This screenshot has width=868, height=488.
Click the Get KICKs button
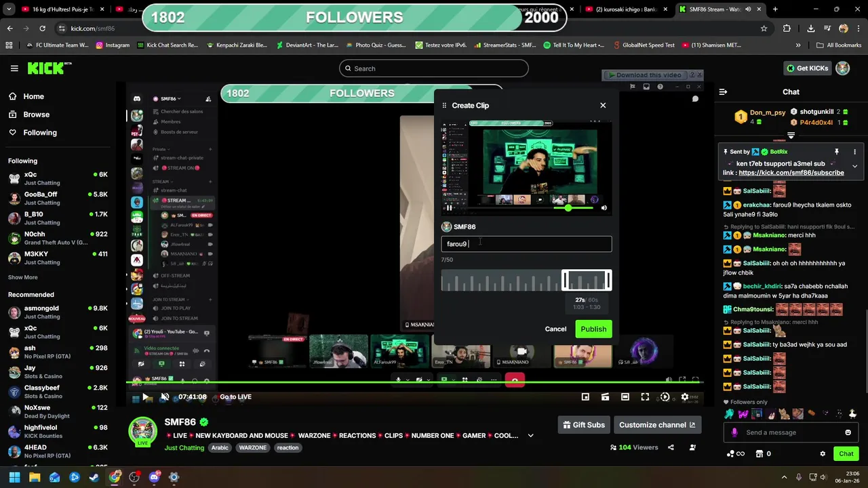[x=807, y=68]
